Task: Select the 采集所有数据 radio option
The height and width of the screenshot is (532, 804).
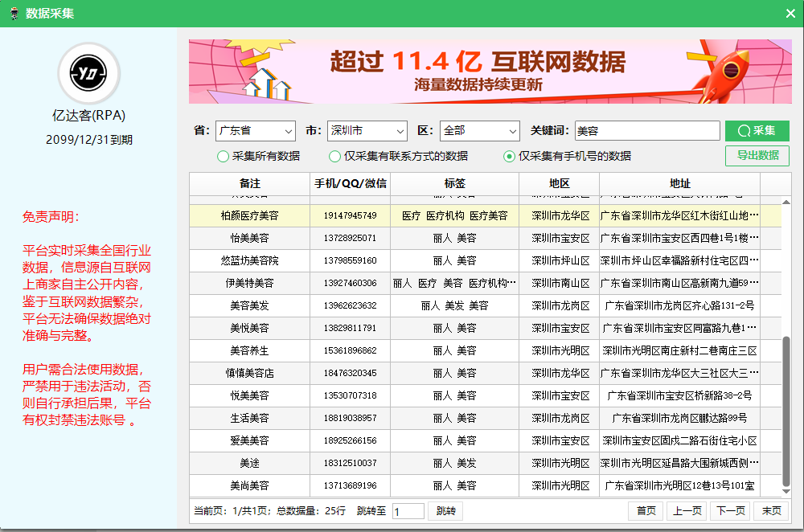Action: coord(224,157)
